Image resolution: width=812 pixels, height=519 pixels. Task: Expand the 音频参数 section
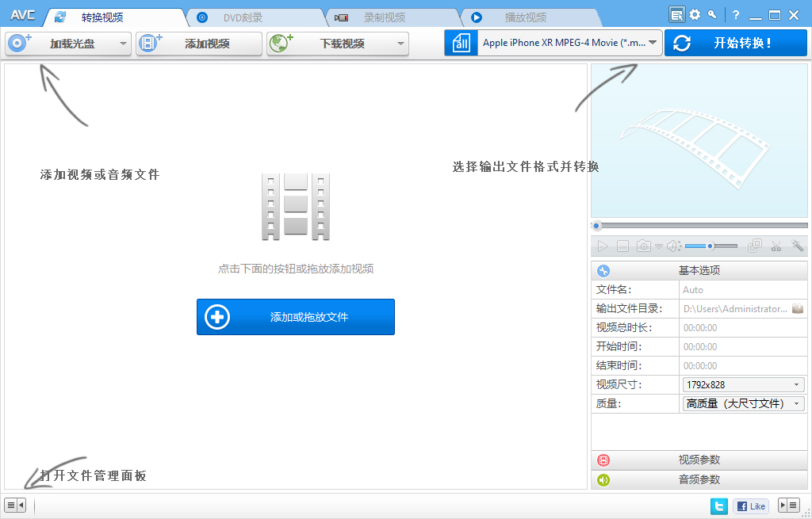(x=699, y=479)
